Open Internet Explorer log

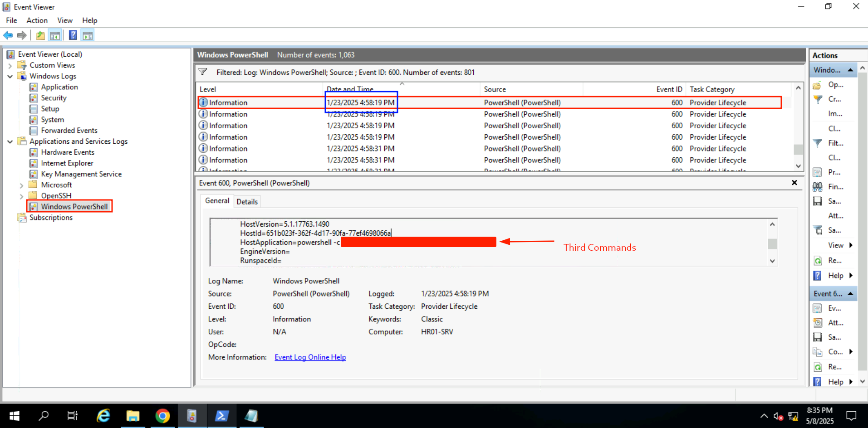tap(67, 163)
